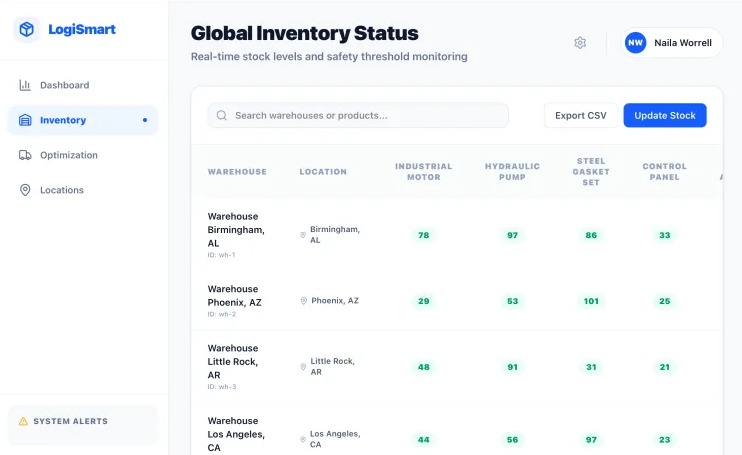The height and width of the screenshot is (455, 742).
Task: Open the Naila Worrell profile menu
Action: (671, 43)
